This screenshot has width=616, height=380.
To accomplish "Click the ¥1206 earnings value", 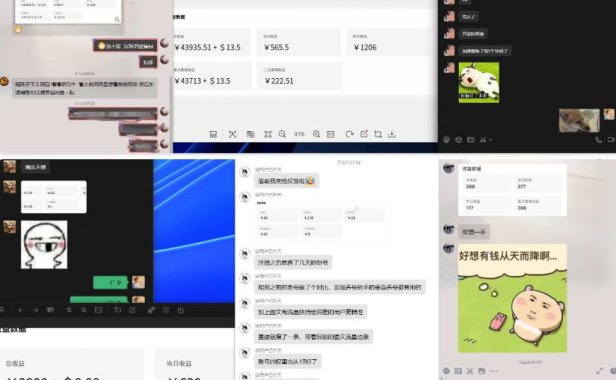I will click(365, 47).
